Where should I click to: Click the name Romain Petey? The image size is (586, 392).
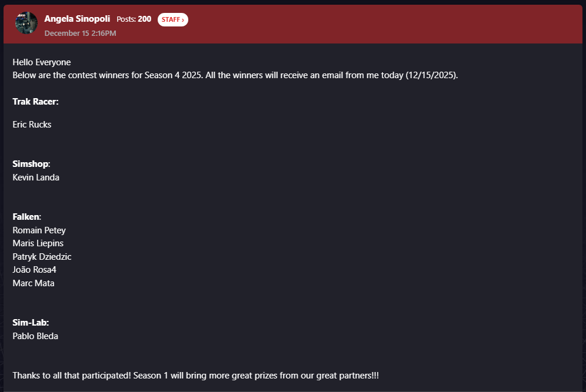tap(39, 230)
